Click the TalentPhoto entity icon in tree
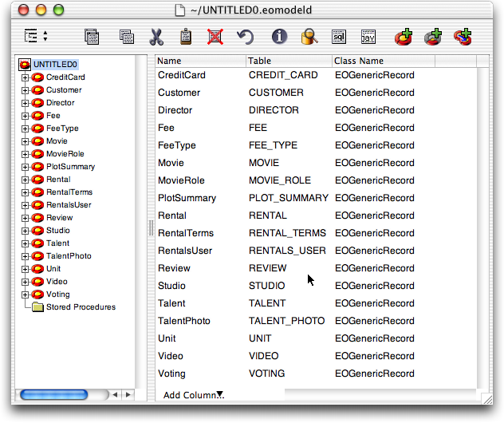504x423 pixels. coord(37,256)
